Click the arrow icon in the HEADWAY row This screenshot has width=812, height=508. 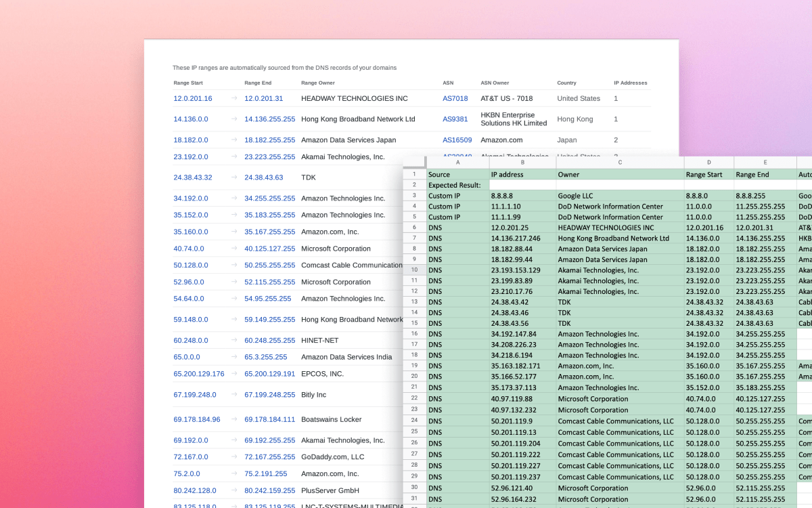click(234, 98)
